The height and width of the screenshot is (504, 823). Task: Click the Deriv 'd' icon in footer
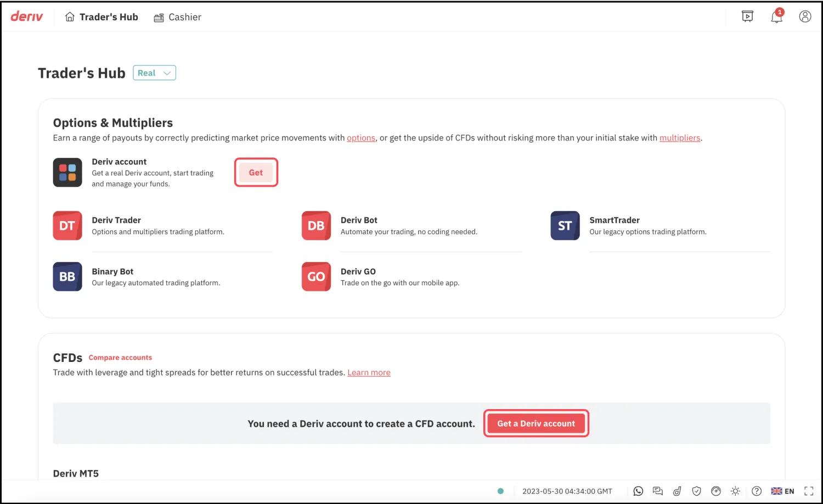tap(677, 491)
